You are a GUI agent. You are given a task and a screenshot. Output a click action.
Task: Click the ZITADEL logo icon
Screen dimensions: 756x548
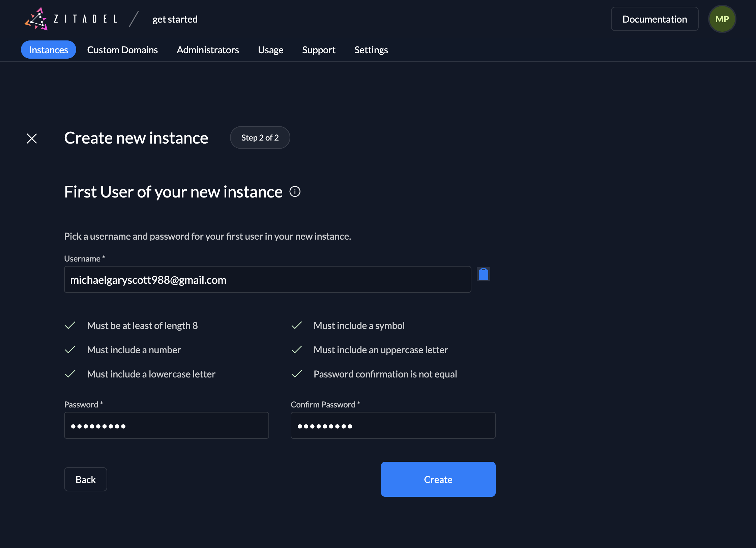point(36,19)
